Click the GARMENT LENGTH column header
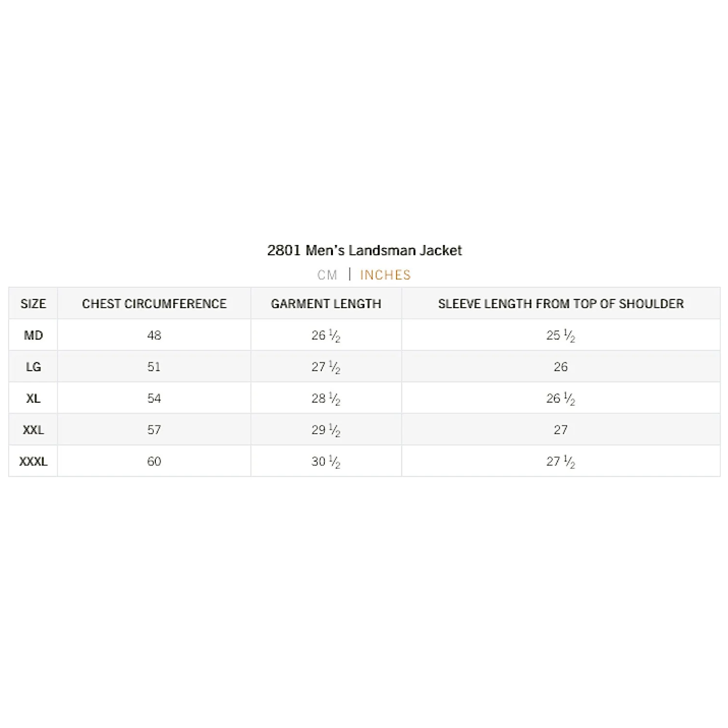This screenshot has width=728, height=728. point(326,304)
